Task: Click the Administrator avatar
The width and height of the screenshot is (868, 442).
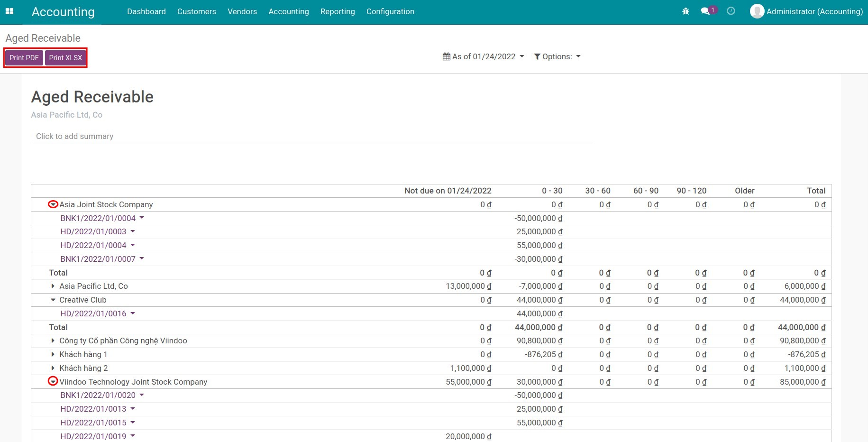Action: click(x=757, y=11)
